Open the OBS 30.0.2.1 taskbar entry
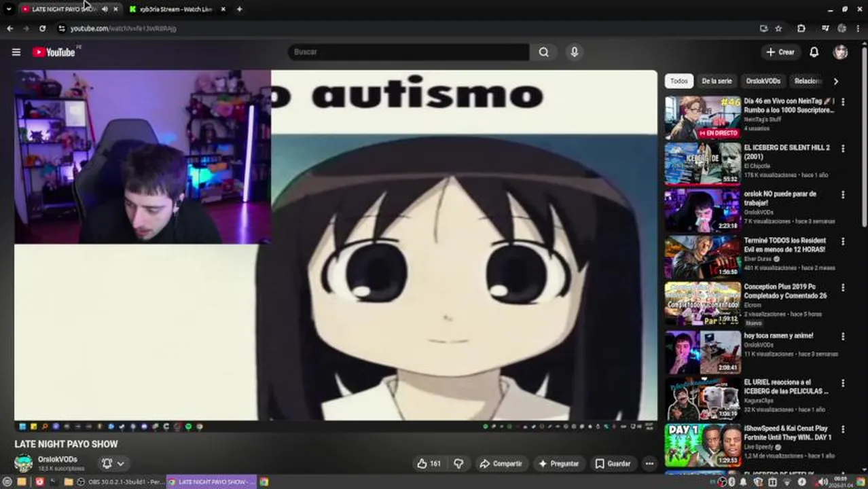Viewport: 868px width, 489px height. point(120,482)
